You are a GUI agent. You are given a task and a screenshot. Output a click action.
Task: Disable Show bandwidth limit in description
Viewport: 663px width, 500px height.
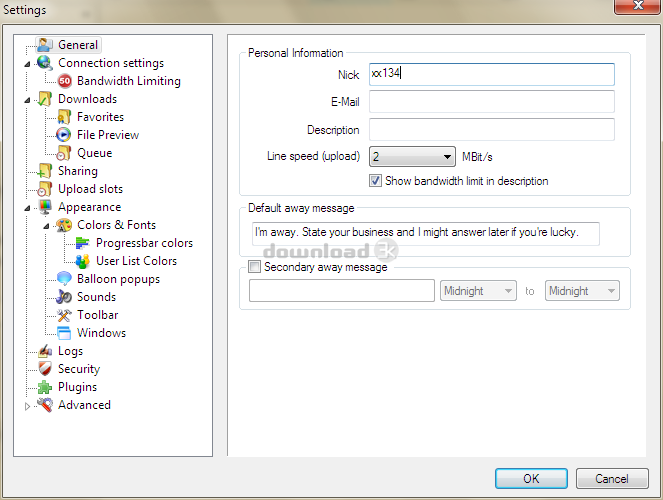(376, 181)
